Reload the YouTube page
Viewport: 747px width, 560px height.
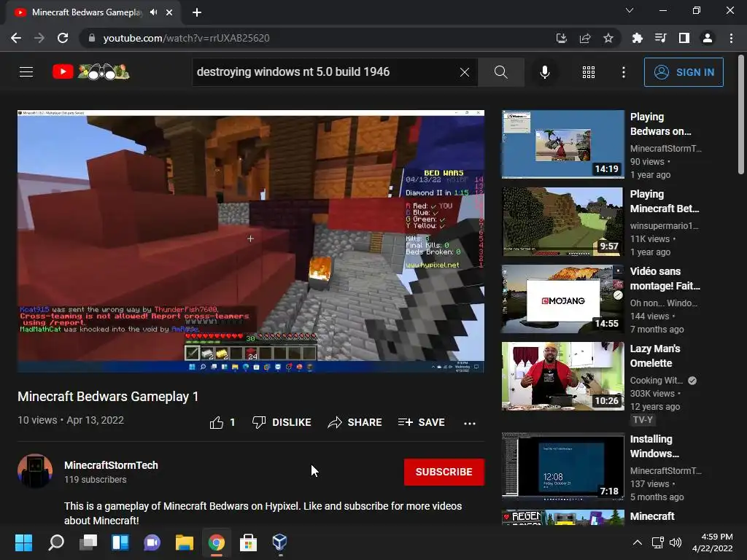click(63, 38)
